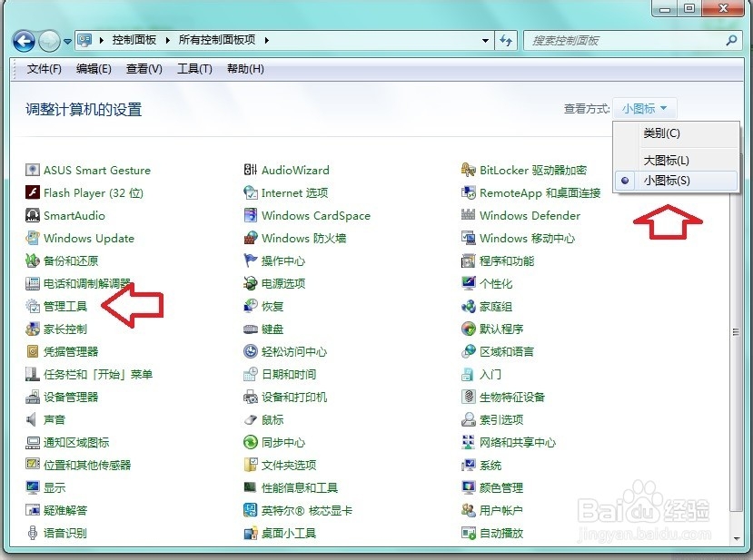Open the 网络和共享中心 link
This screenshot has height=560, width=753.
tap(517, 442)
